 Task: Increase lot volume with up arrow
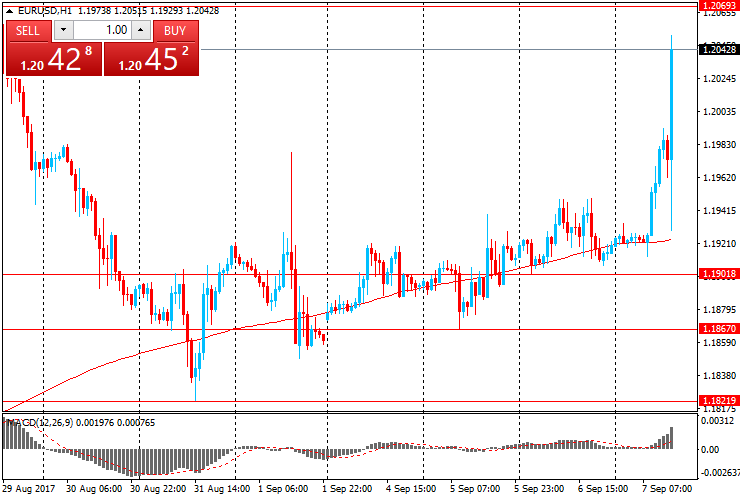pos(140,31)
